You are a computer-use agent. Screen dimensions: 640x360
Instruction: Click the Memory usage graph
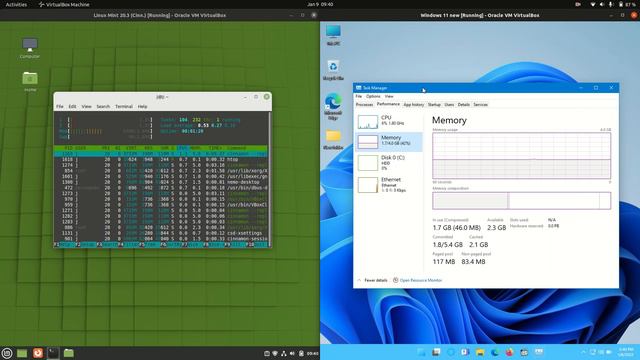(x=522, y=156)
